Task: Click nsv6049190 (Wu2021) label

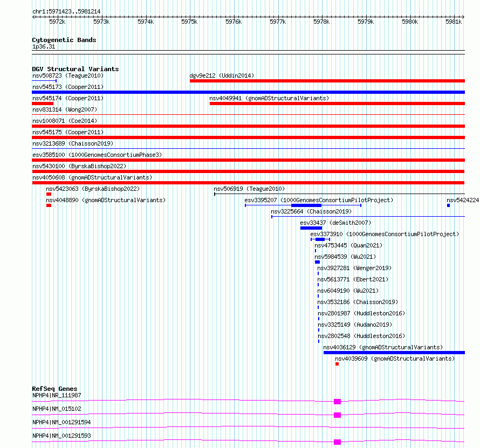Action: (x=348, y=291)
